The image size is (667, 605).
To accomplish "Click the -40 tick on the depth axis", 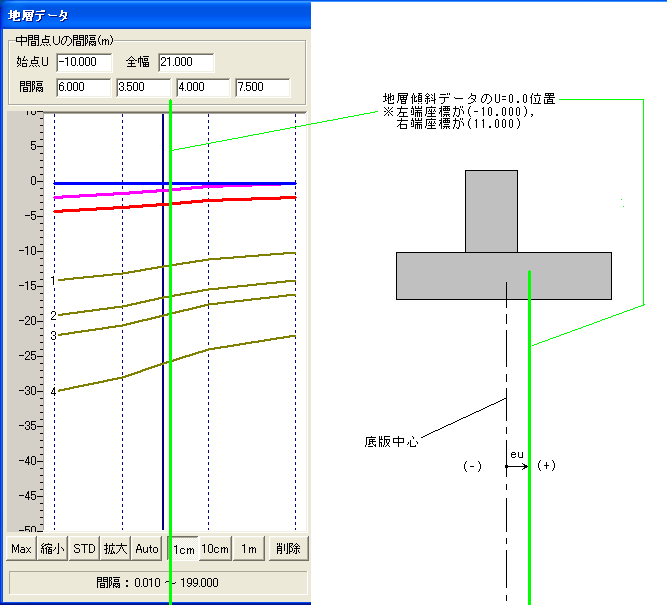I will coord(31,461).
